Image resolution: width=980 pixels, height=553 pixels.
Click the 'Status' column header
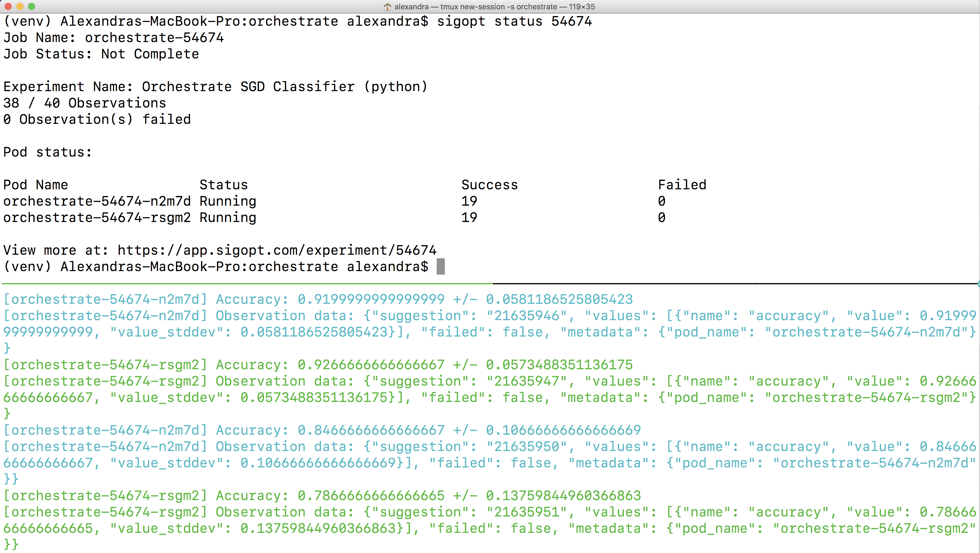(x=223, y=185)
